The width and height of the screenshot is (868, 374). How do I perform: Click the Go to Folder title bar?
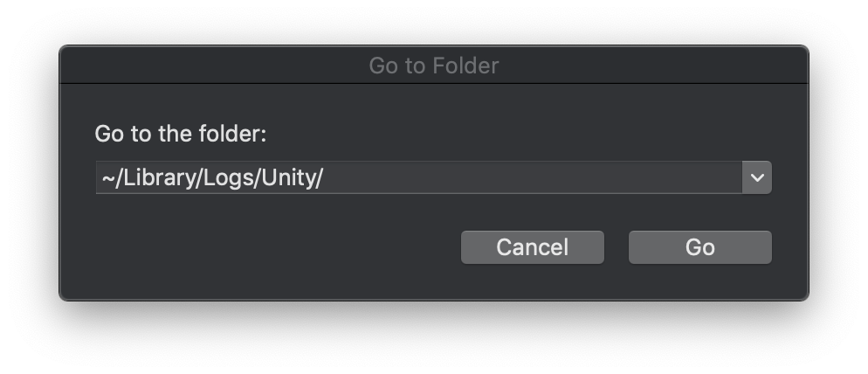[433, 66]
